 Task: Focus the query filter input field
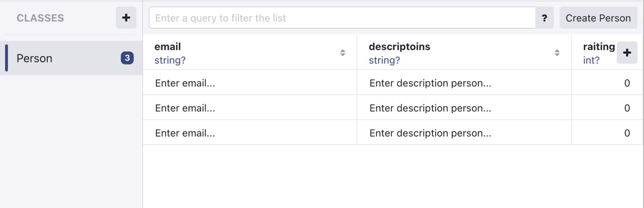(x=342, y=18)
